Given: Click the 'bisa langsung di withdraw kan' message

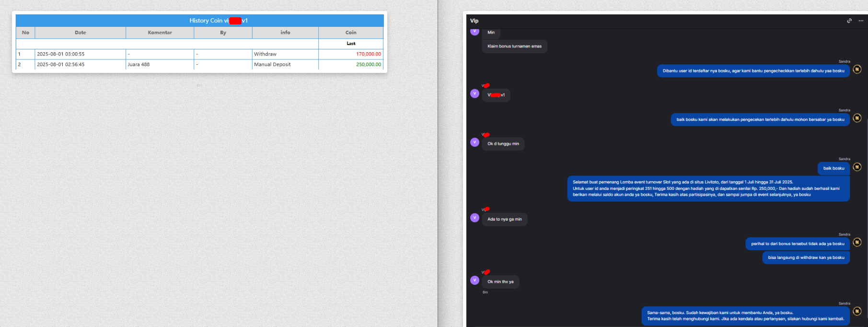Looking at the screenshot, I should click(x=806, y=257).
